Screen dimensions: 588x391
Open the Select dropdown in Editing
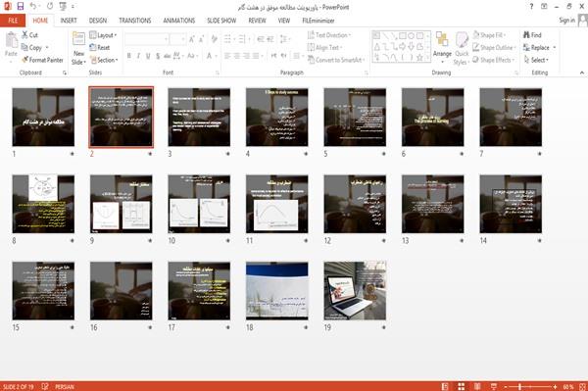[536, 60]
